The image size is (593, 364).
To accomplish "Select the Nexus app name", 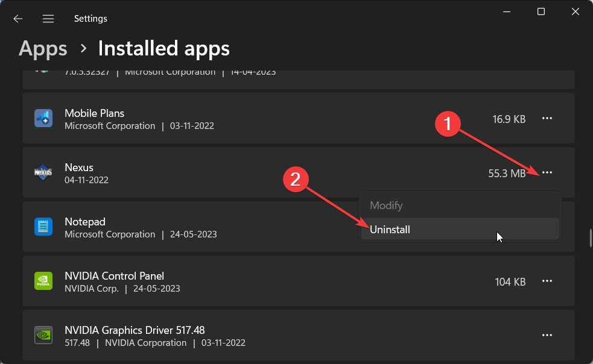I will (x=78, y=168).
